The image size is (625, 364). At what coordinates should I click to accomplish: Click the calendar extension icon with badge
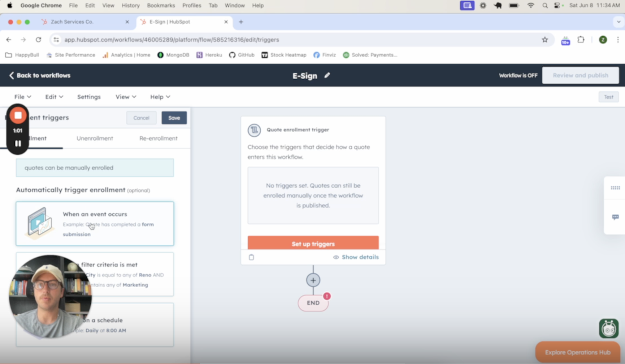tap(565, 40)
